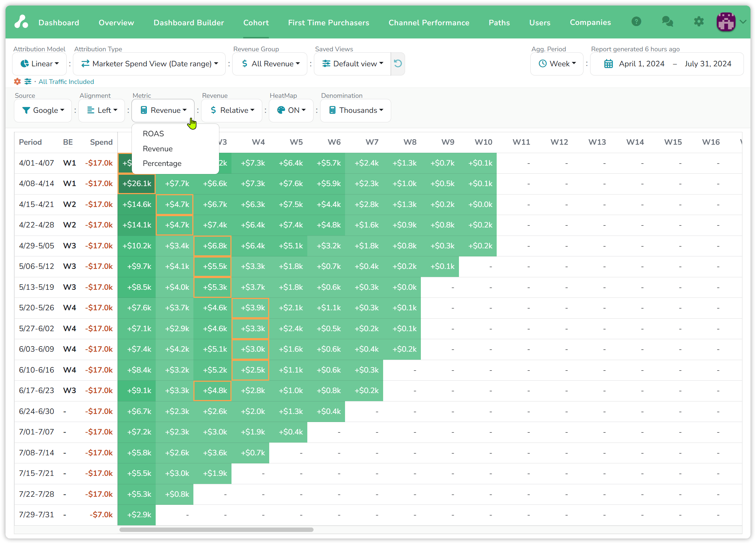Image resolution: width=756 pixels, height=544 pixels.
Task: Open the Linear attribution model dropdown
Action: 40,64
